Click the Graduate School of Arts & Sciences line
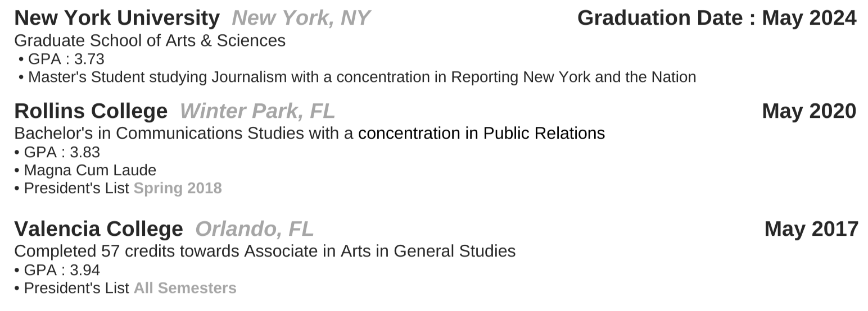The height and width of the screenshot is (311, 868). (150, 40)
